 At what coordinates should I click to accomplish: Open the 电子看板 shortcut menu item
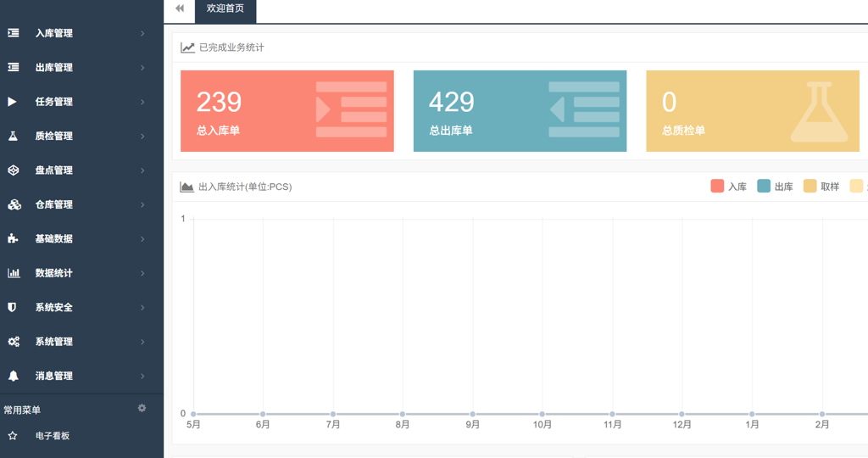click(53, 436)
